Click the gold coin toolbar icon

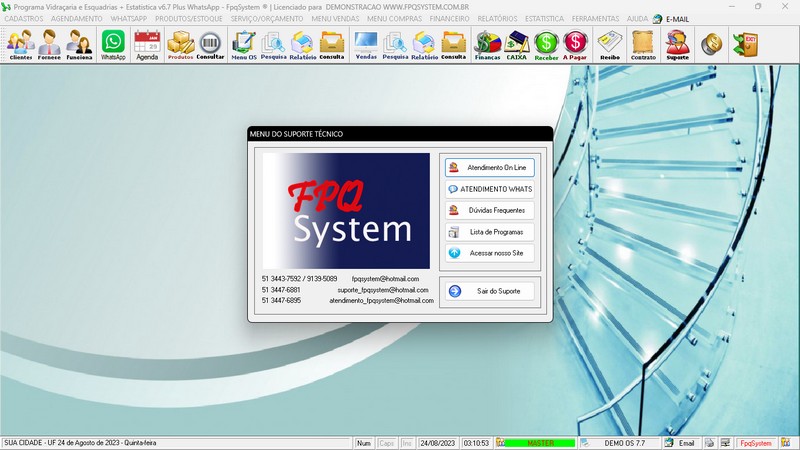[x=711, y=45]
